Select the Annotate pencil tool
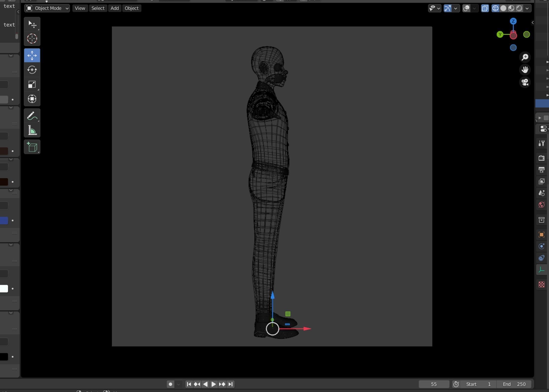 [32, 116]
